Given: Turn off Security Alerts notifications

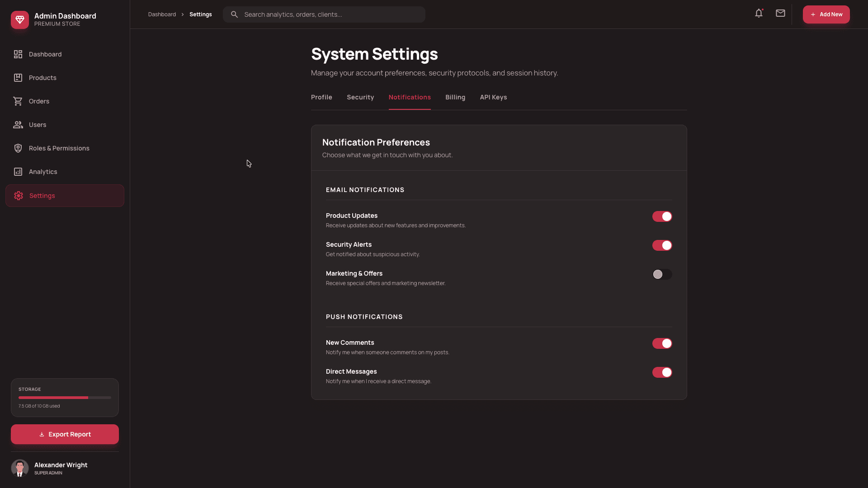Looking at the screenshot, I should coord(662,245).
